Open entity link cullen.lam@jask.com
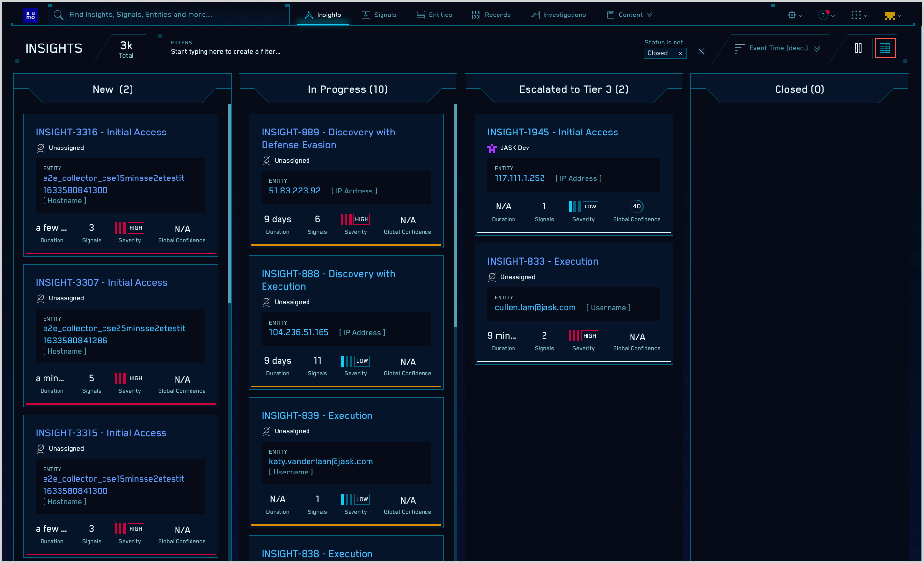 coord(535,307)
